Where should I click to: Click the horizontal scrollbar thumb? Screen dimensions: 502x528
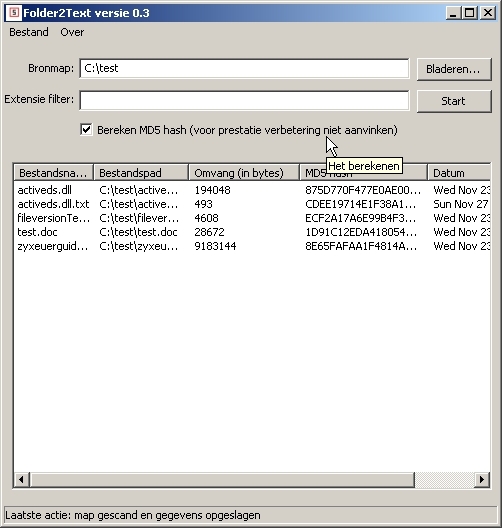(x=222, y=479)
